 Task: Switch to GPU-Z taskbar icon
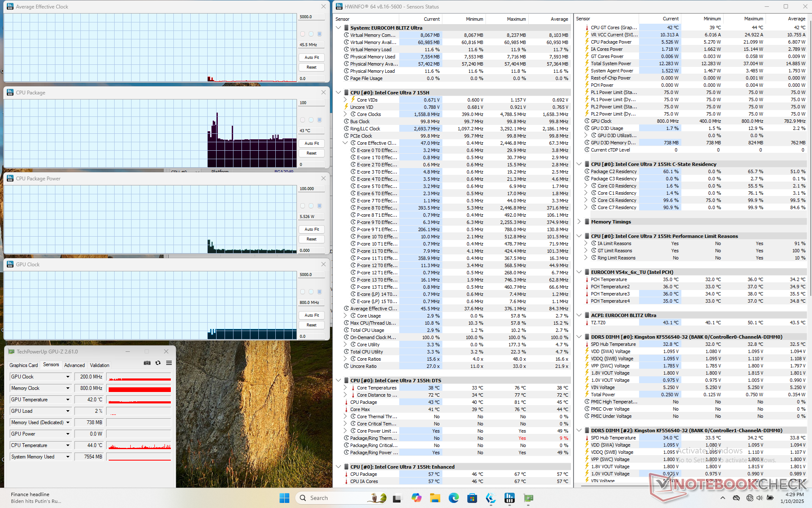(528, 498)
